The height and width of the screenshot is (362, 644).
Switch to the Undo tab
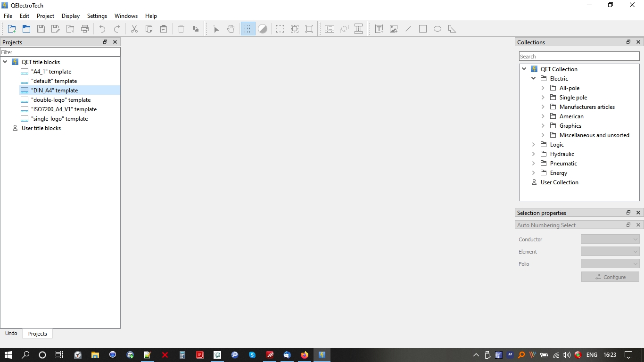click(11, 333)
